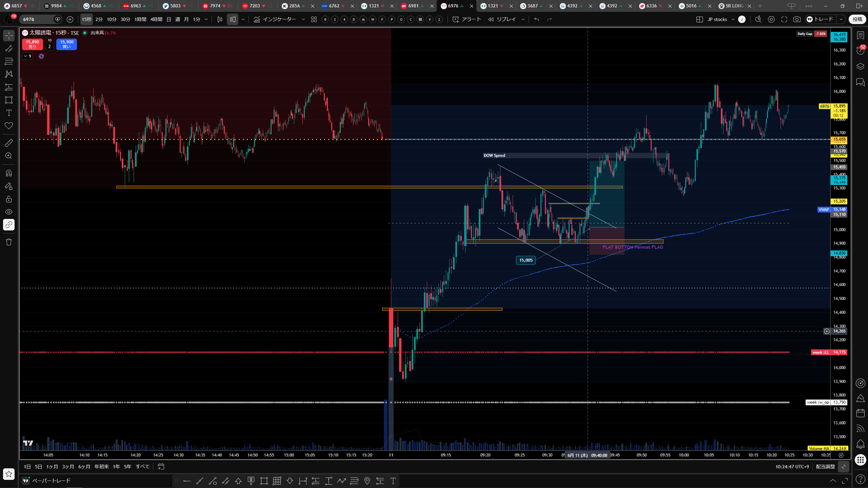Open geometric shapes tool in left sidebar
The height and width of the screenshot is (488, 868).
[9, 100]
